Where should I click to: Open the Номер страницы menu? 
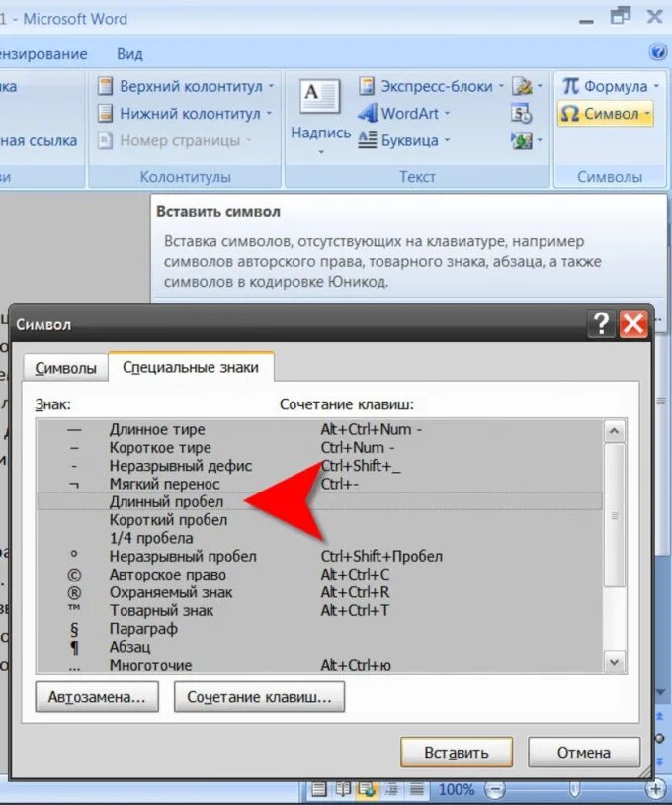tap(174, 140)
